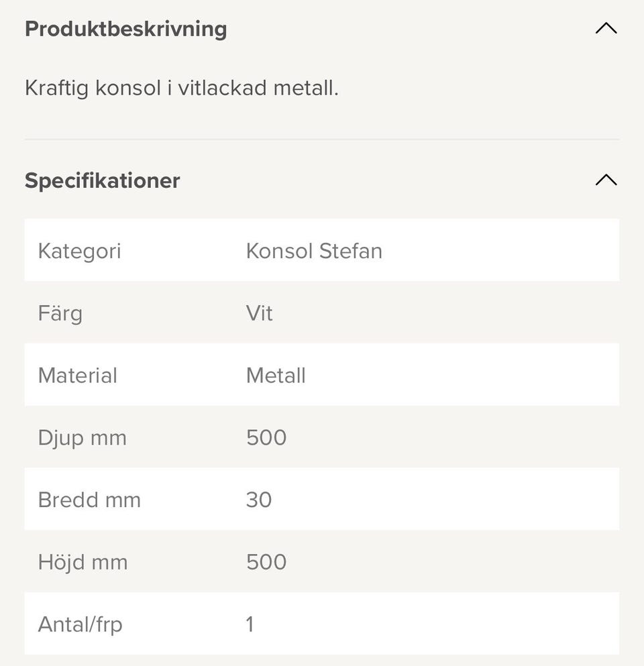Click the Höjd mm row label
Screen dimensions: 644x666
pos(83,562)
